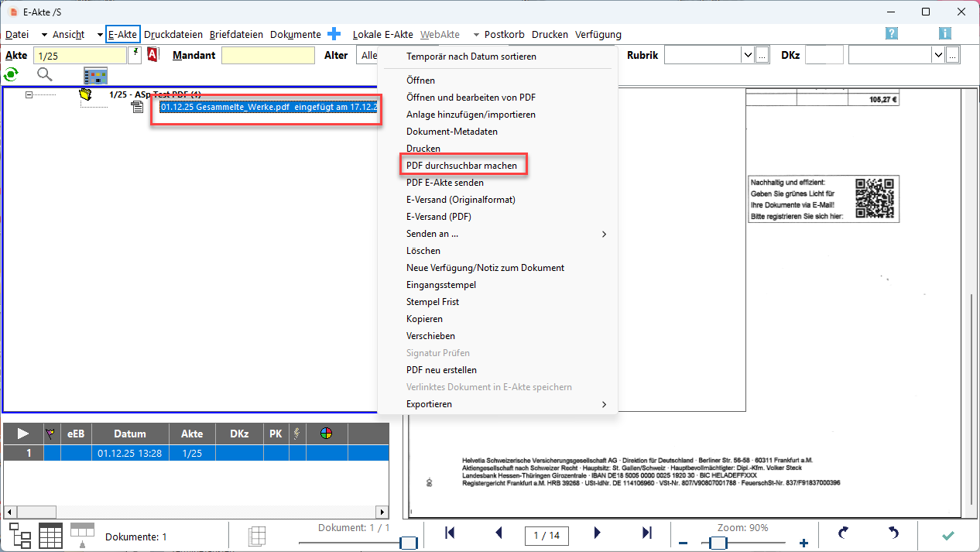Switch to table grid view icon
The height and width of the screenshot is (552, 980).
[x=50, y=536]
